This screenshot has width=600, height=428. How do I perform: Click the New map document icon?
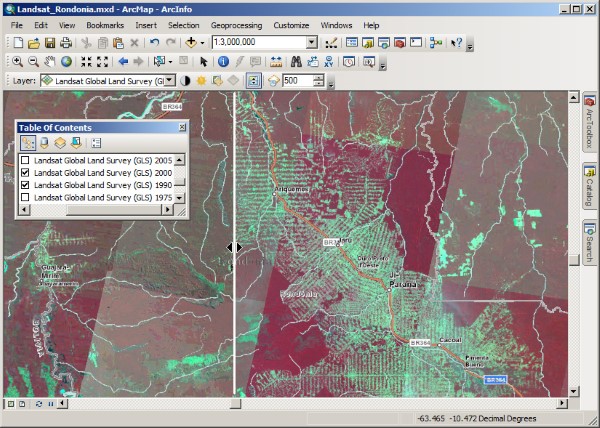click(x=18, y=42)
